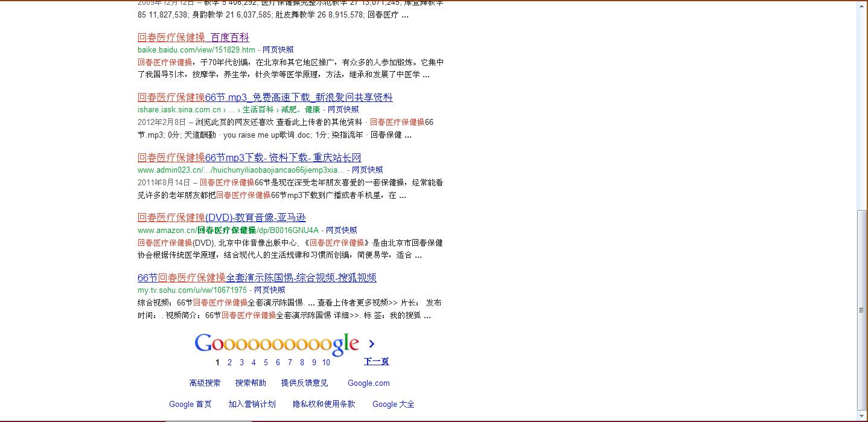The width and height of the screenshot is (868, 422).
Task: Open the Google.com link
Action: pyautogui.click(x=369, y=383)
